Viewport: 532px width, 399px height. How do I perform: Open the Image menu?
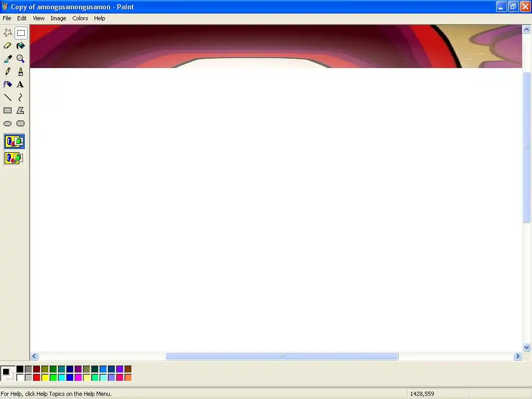click(58, 18)
